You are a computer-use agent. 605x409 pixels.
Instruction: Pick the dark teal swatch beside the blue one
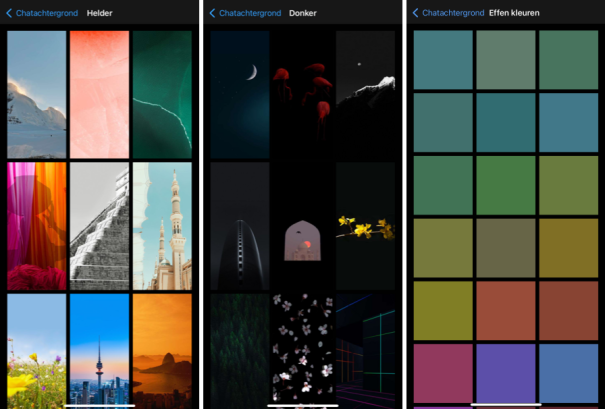click(506, 123)
